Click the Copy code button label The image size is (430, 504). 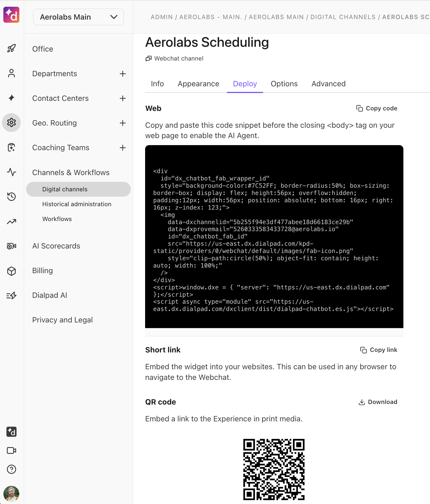381,108
